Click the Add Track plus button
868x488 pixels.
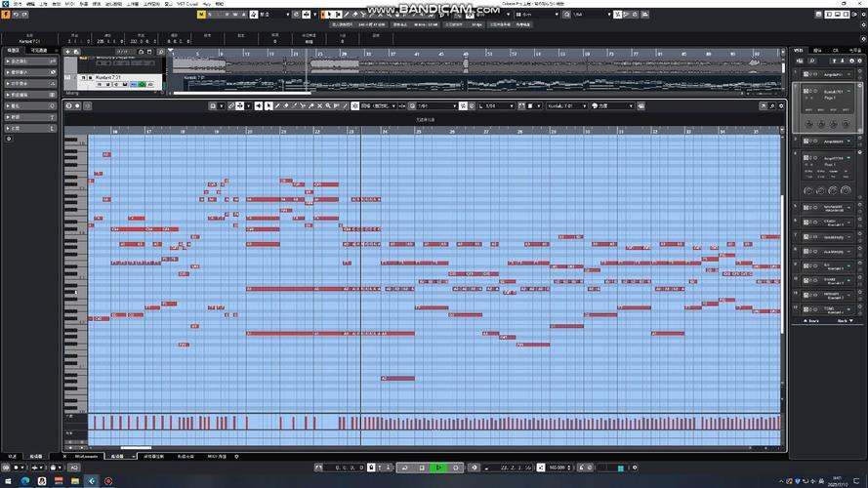(68, 52)
